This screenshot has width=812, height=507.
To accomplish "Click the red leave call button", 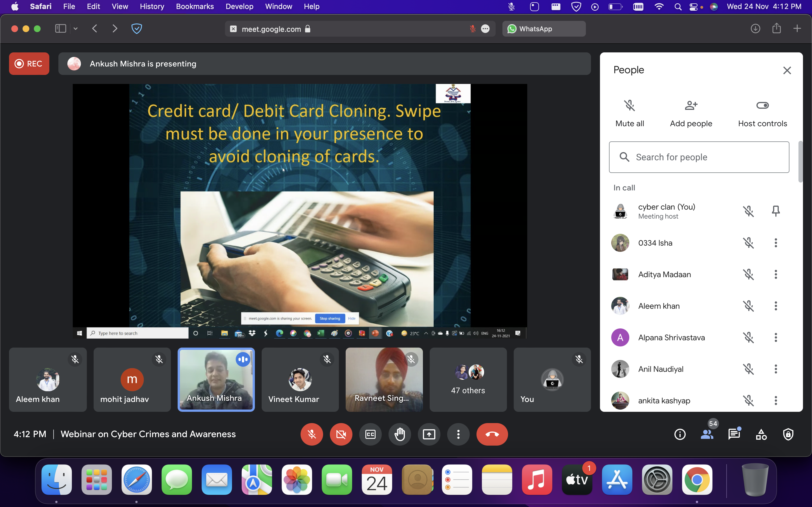I will (492, 434).
